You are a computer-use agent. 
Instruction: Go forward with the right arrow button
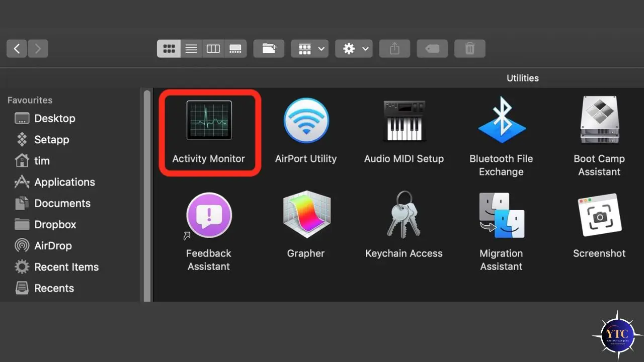(x=38, y=49)
